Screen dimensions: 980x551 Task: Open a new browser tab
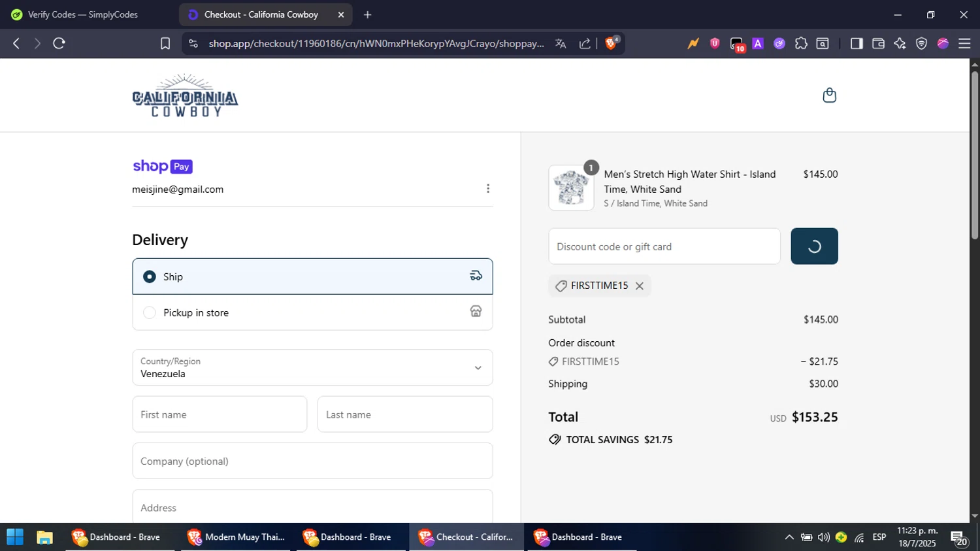coord(367,14)
